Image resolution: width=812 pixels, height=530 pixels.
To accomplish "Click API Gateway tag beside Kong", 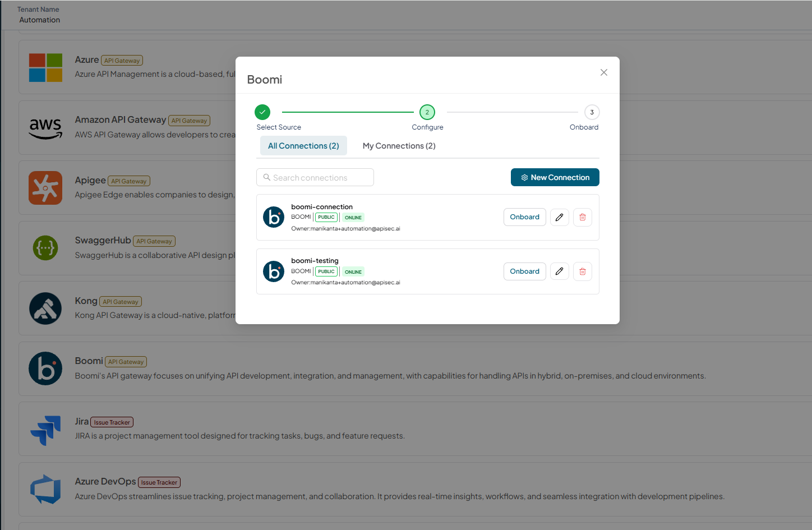I will click(x=121, y=302).
